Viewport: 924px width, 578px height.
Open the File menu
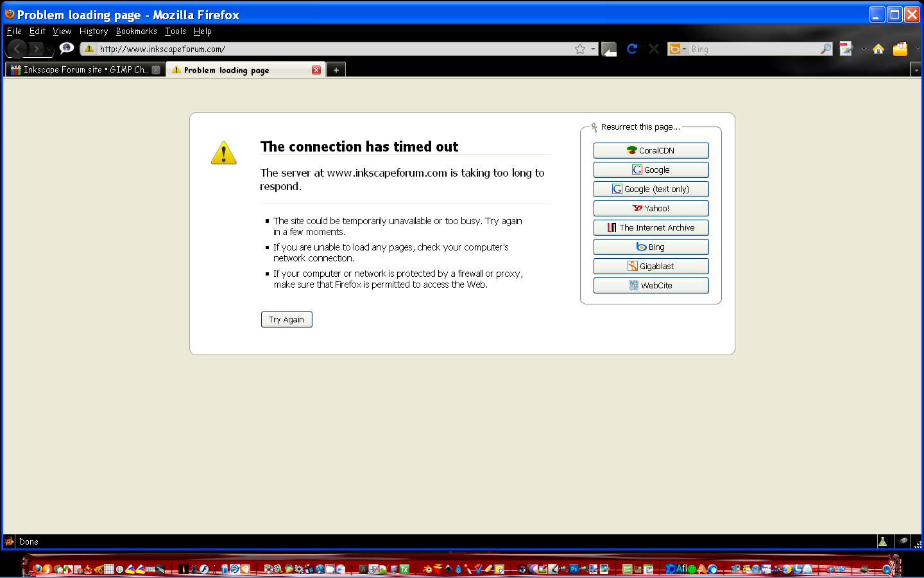[14, 31]
